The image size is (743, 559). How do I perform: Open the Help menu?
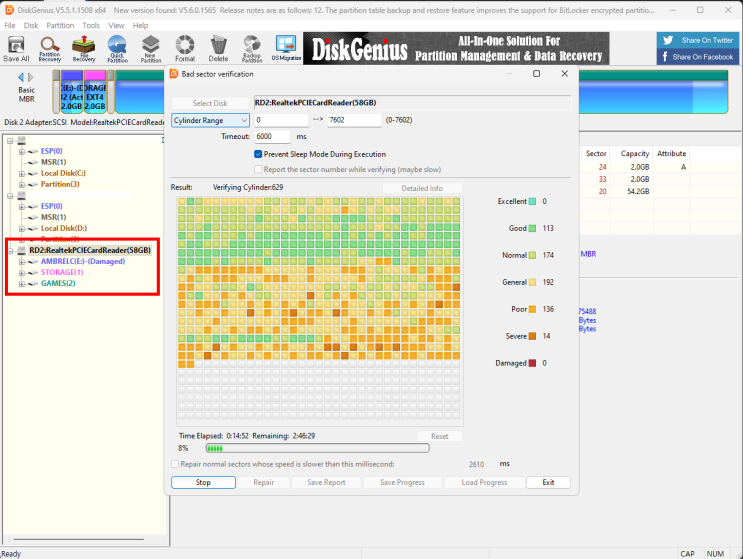click(x=140, y=26)
